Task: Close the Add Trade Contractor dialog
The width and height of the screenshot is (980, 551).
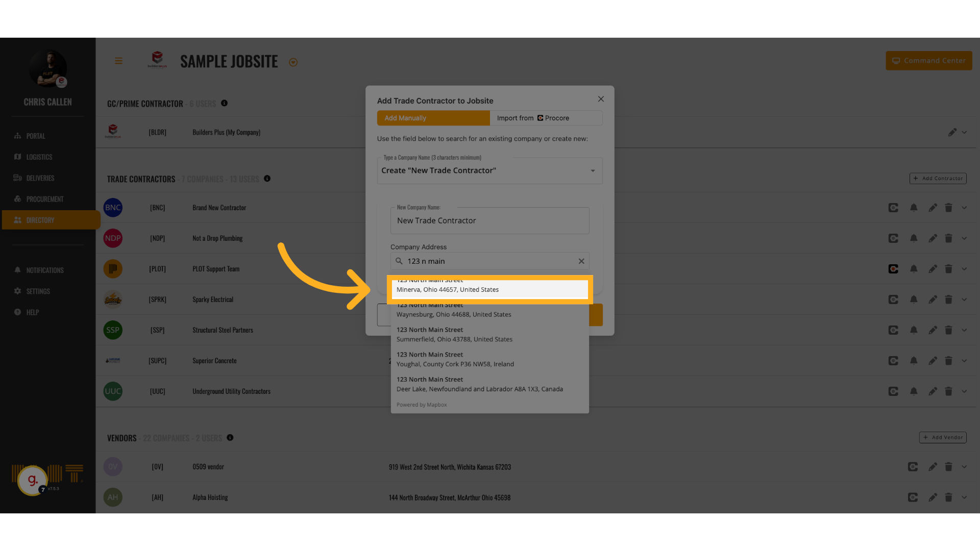Action: [601, 99]
